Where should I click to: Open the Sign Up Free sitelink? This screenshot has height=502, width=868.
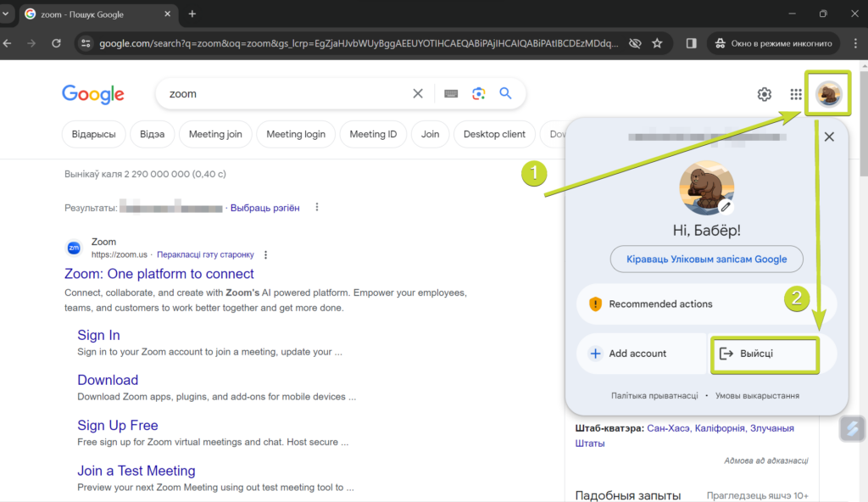(117, 426)
